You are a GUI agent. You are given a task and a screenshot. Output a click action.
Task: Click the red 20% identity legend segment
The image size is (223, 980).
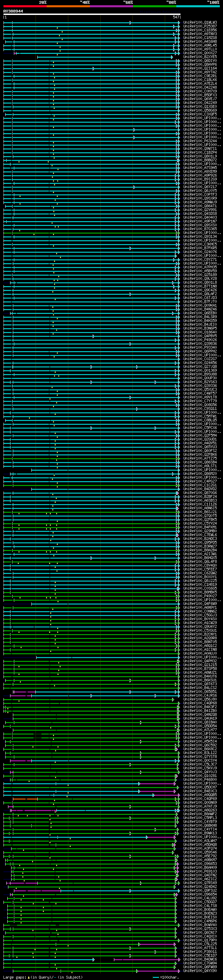(x=25, y=6)
